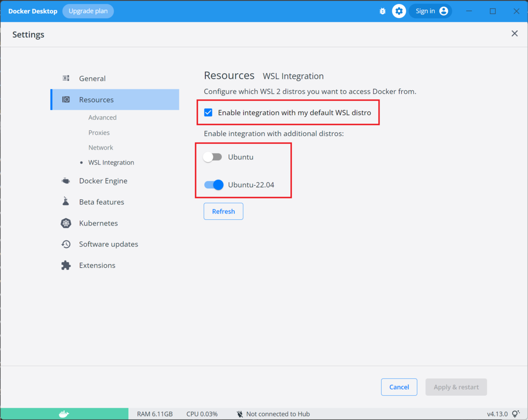Click the Sign in button

(x=430, y=11)
